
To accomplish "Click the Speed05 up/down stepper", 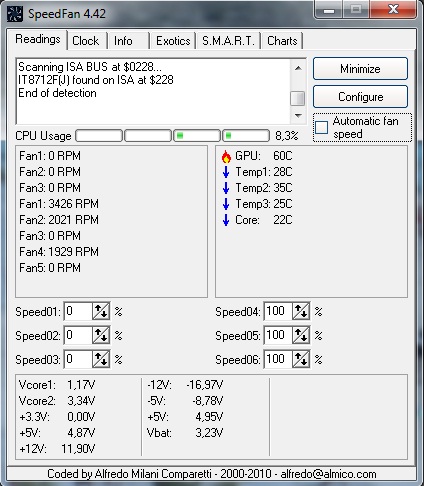I will [301, 335].
